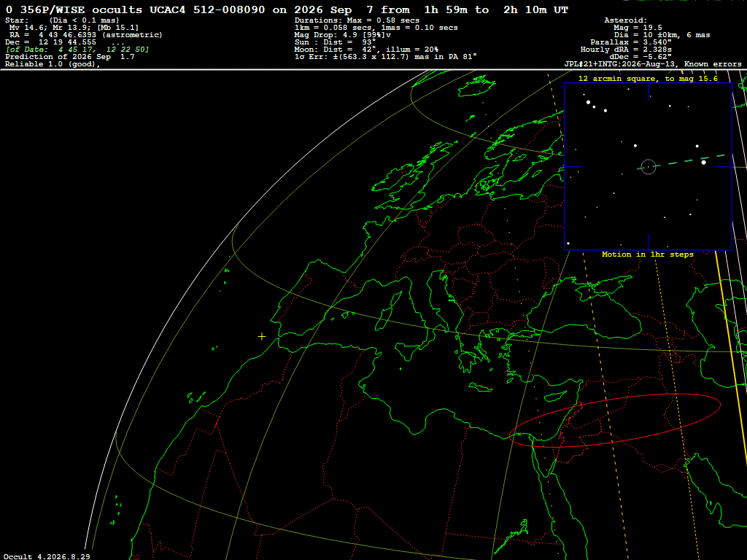Select the gray target circle in star chart

648,167
